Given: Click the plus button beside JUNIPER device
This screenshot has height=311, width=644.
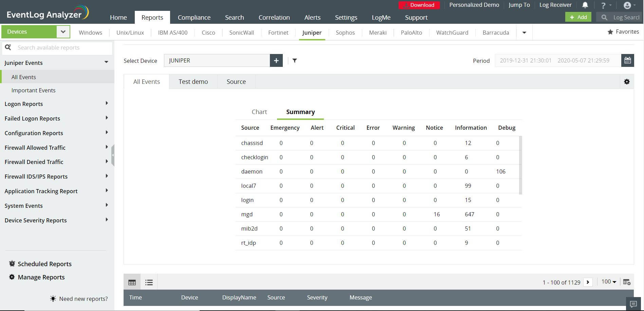Looking at the screenshot, I should pyautogui.click(x=276, y=60).
